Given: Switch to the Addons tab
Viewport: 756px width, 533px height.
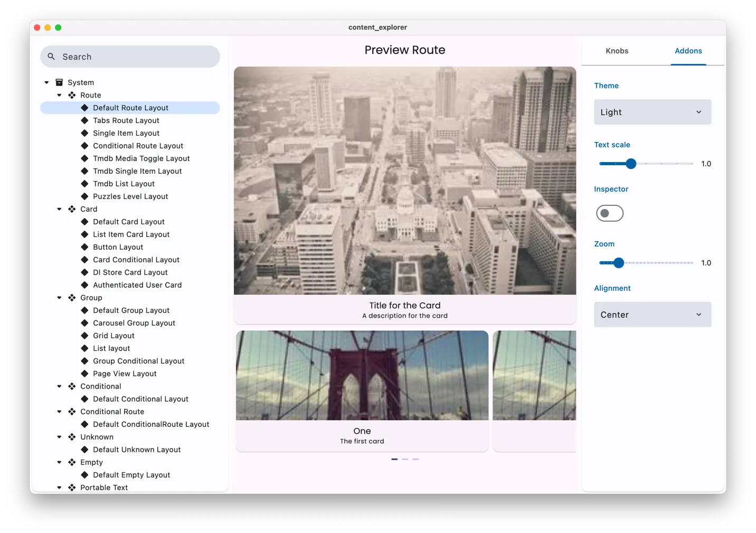Looking at the screenshot, I should [x=688, y=51].
